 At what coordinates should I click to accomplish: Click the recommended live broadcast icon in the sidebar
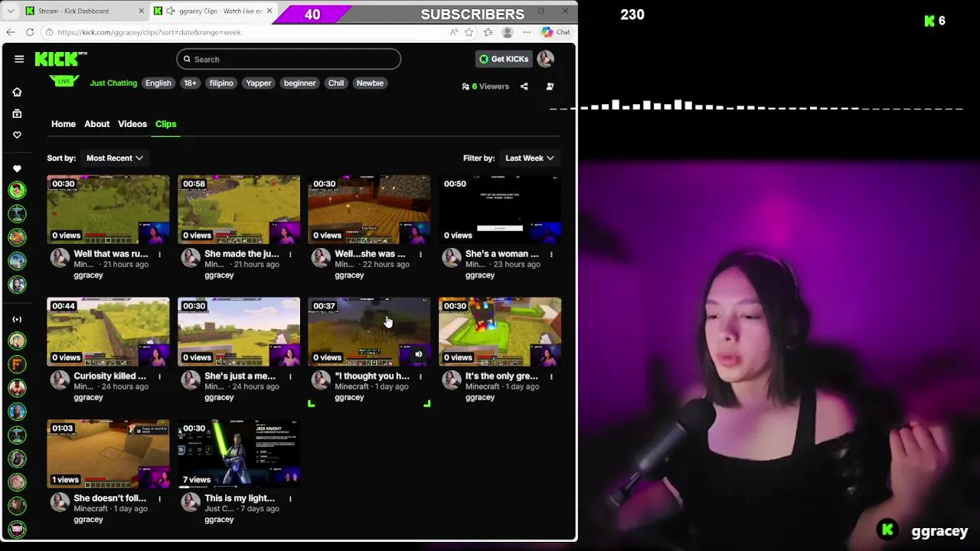[17, 319]
